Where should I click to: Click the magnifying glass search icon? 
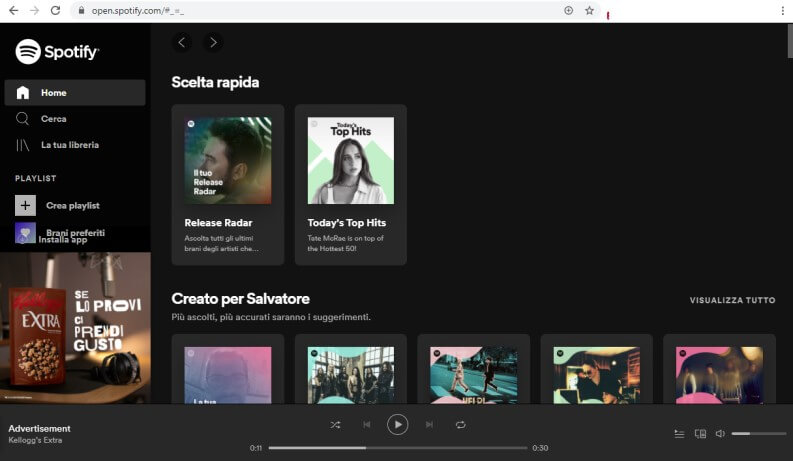[22, 119]
